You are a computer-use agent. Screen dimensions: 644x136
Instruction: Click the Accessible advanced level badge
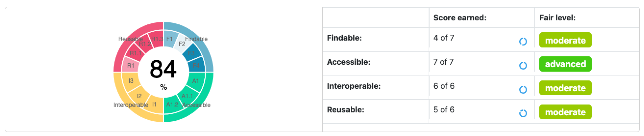tap(565, 64)
